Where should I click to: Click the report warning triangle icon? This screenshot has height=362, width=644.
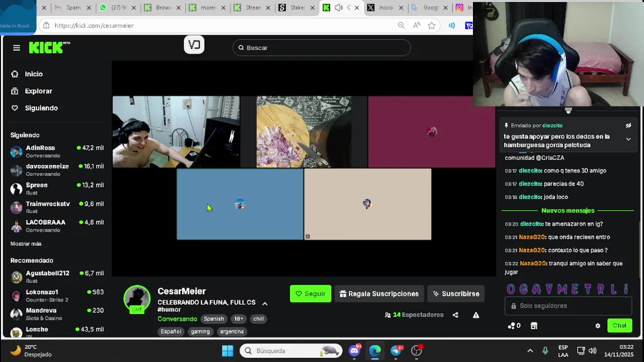476,315
